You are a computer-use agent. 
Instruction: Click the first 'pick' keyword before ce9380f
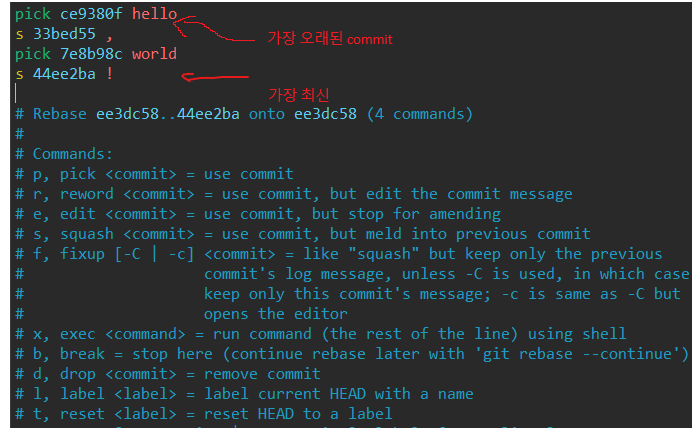click(33, 14)
